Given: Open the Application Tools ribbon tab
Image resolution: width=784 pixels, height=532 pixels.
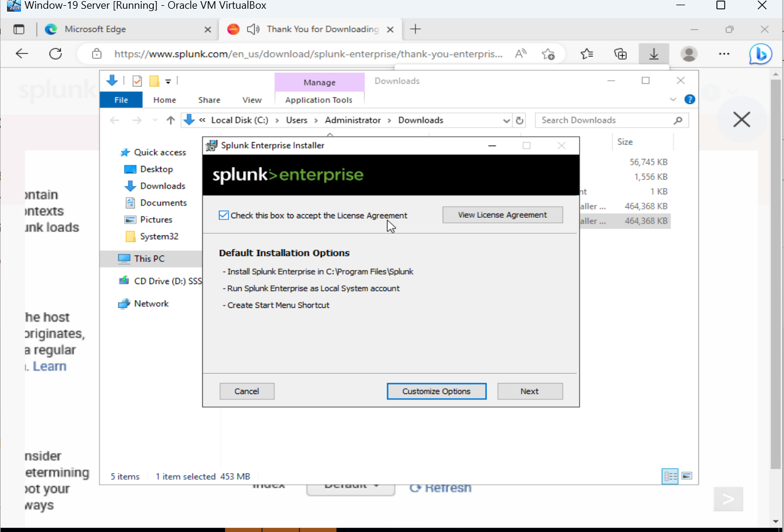Looking at the screenshot, I should 319,100.
